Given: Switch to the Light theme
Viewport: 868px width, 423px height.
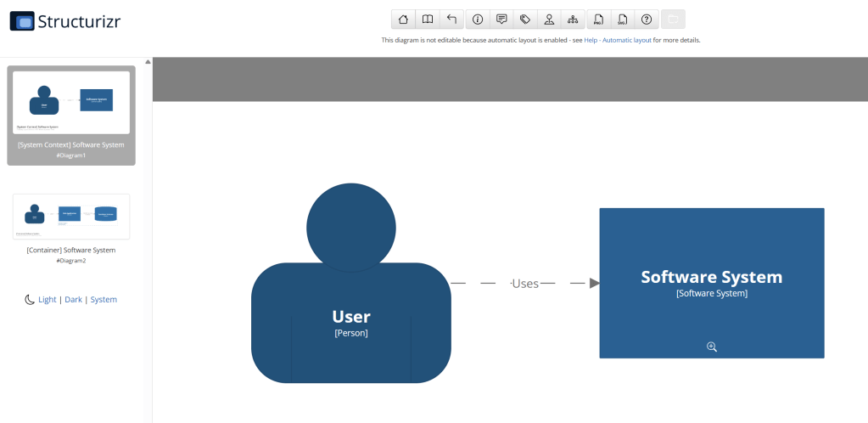Looking at the screenshot, I should (x=47, y=300).
